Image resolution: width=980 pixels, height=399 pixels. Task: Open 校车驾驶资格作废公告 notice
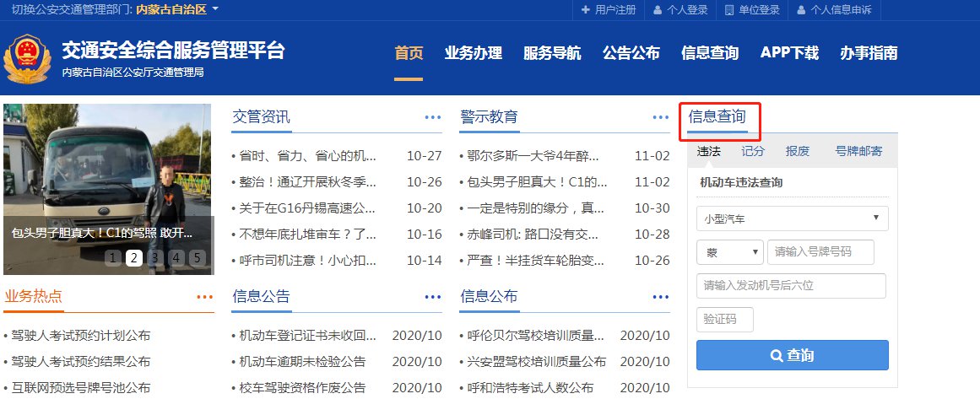point(302,388)
